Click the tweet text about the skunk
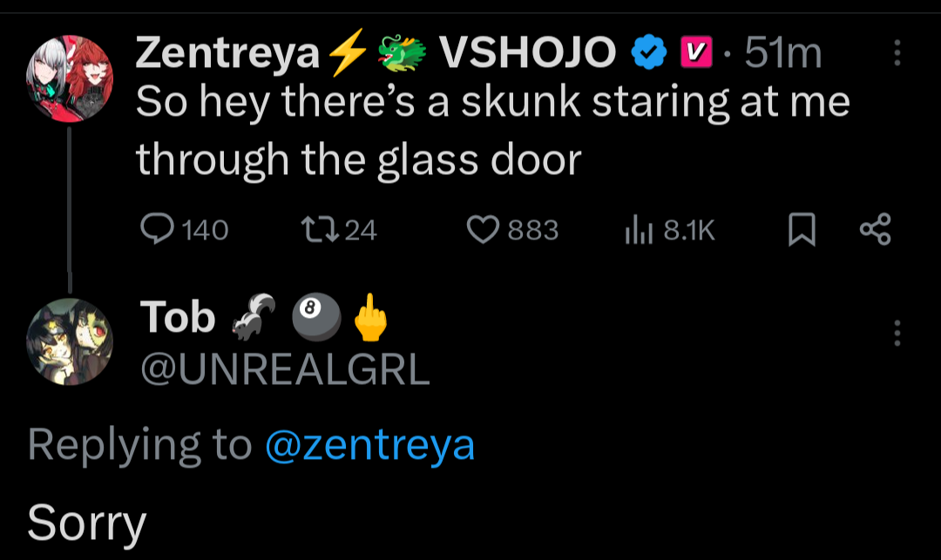 point(492,131)
